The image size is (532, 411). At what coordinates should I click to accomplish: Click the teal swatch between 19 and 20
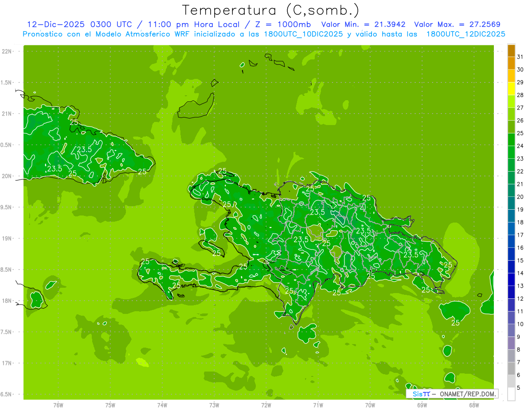coord(511,203)
